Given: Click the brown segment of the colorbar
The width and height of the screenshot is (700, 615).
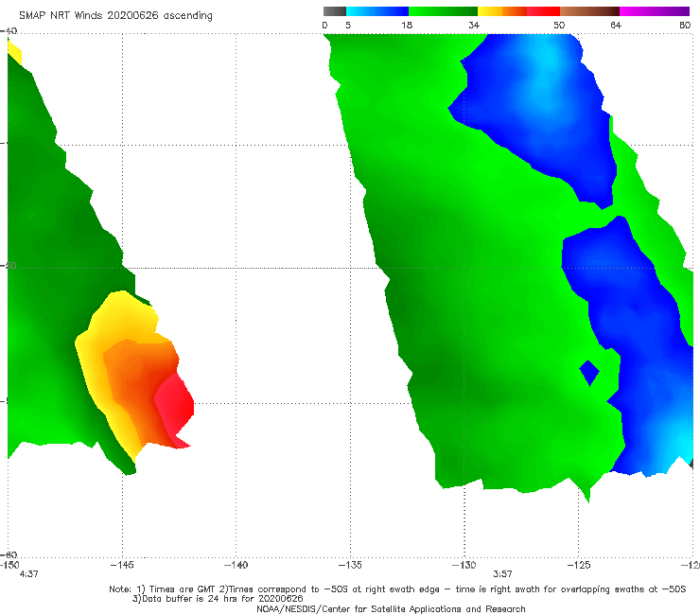Looking at the screenshot, I should click(589, 11).
